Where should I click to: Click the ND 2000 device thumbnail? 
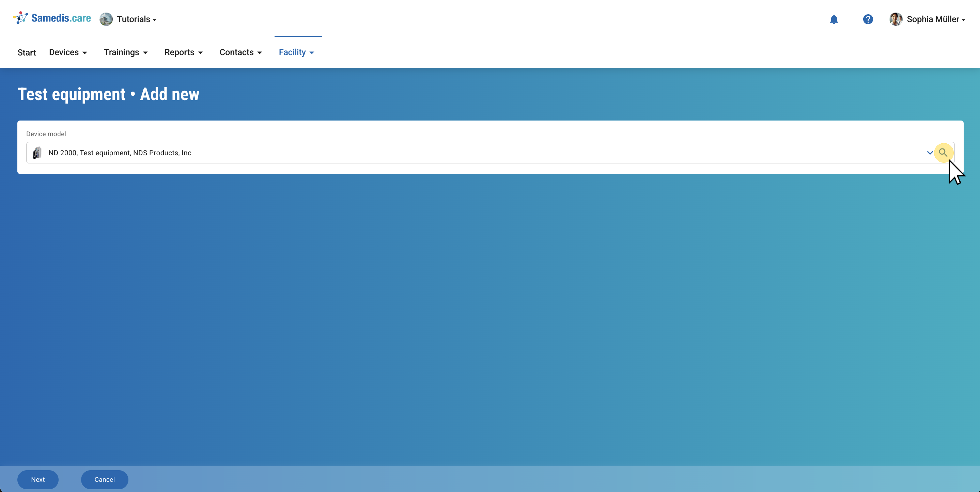(x=37, y=153)
